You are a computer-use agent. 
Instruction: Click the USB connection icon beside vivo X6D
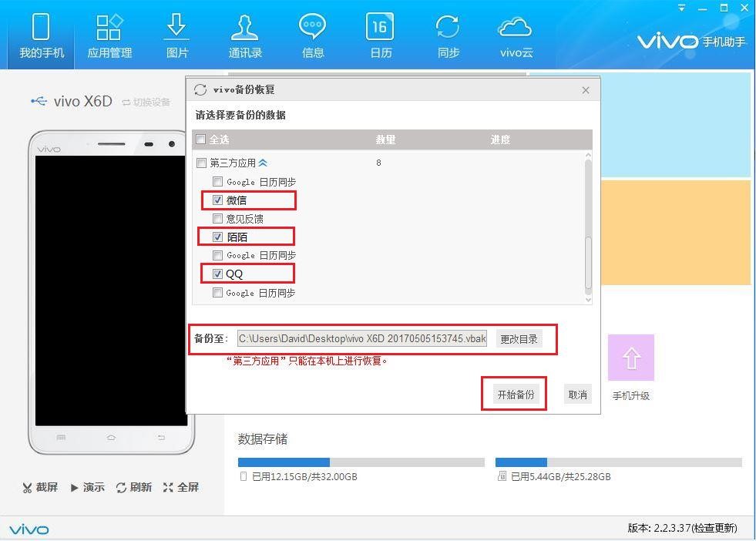click(x=39, y=101)
